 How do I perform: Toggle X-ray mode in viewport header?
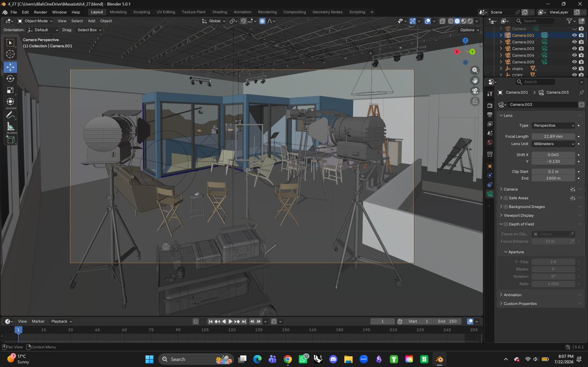tap(442, 21)
